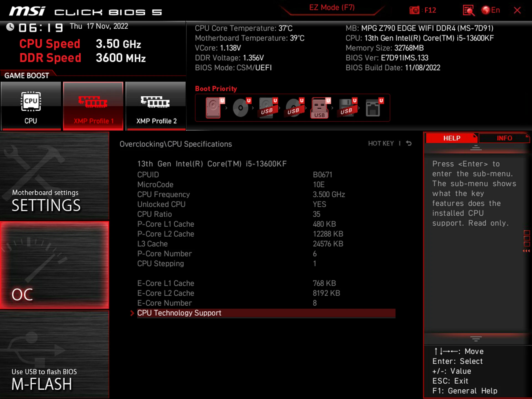This screenshot has width=532, height=399.
Task: Click the help panel top handle icon
Action: click(x=476, y=148)
